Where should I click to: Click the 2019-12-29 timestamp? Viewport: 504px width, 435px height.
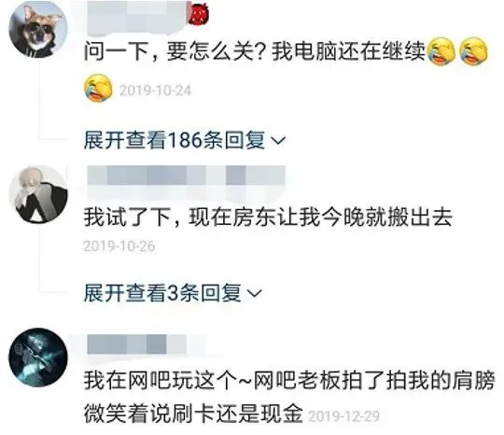click(x=343, y=416)
